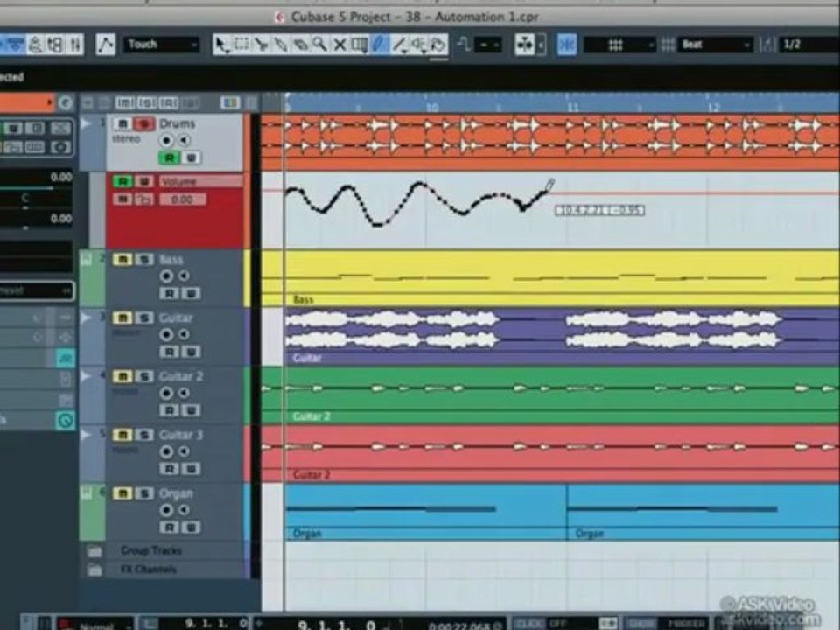Image resolution: width=840 pixels, height=630 pixels.
Task: Expand the Drums track automation arrow
Action: click(86, 123)
